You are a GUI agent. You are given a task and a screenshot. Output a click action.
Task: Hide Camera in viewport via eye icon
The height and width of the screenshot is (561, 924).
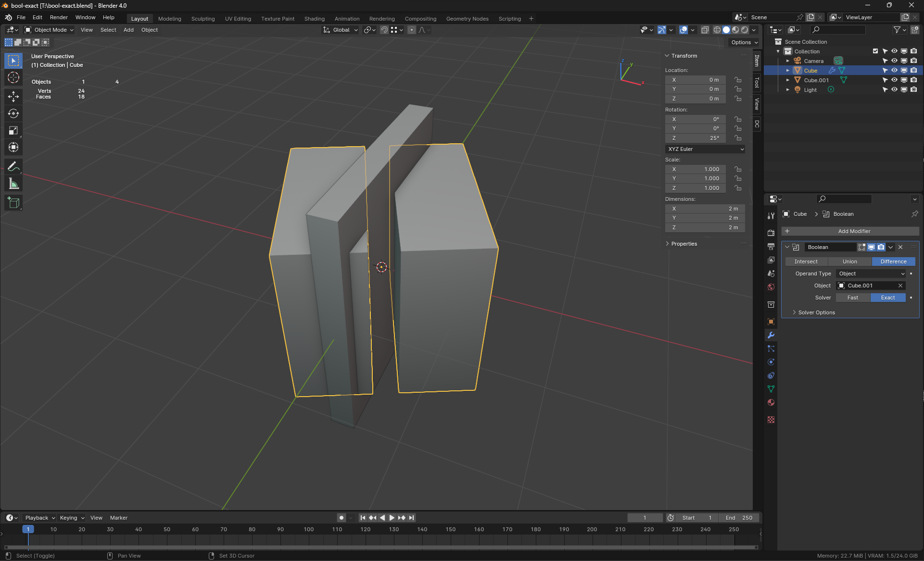[894, 61]
